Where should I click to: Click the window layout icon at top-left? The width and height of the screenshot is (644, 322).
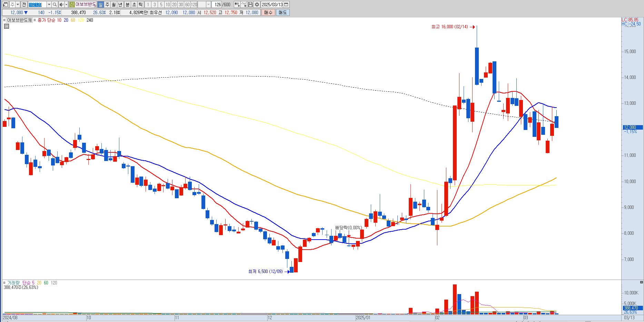coord(5,4)
